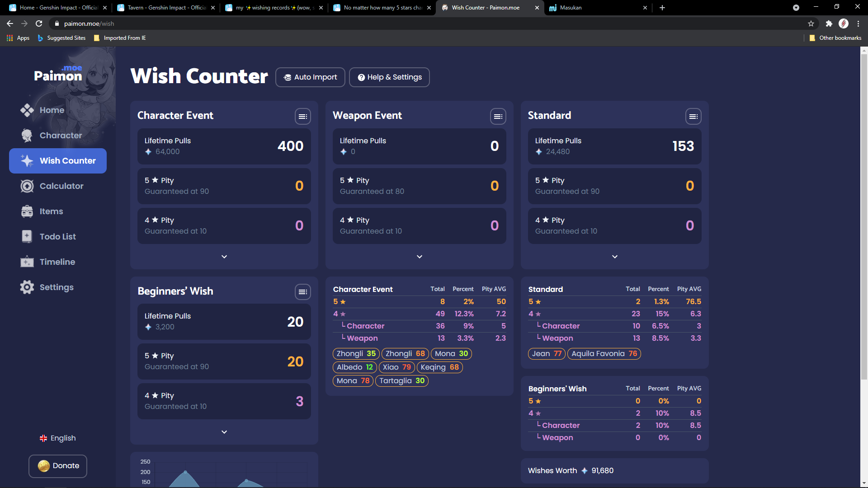Click the address bar URL
The width and height of the screenshot is (868, 488).
tap(89, 23)
